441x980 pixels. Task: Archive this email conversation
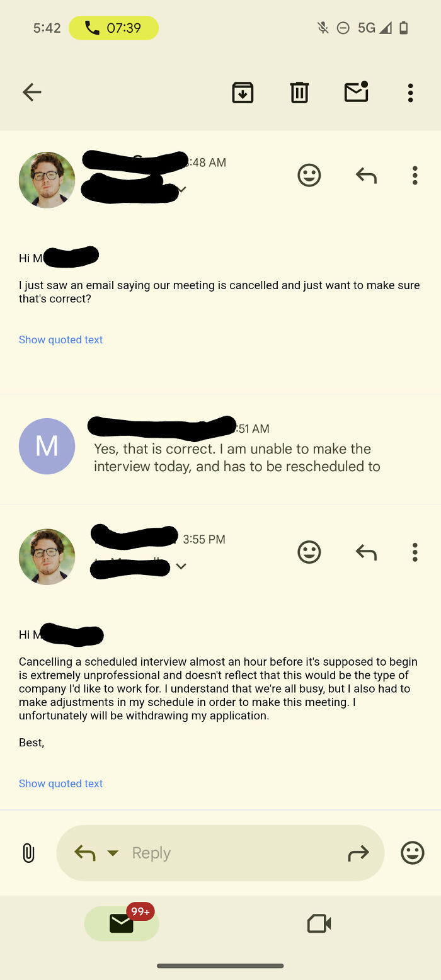(243, 92)
